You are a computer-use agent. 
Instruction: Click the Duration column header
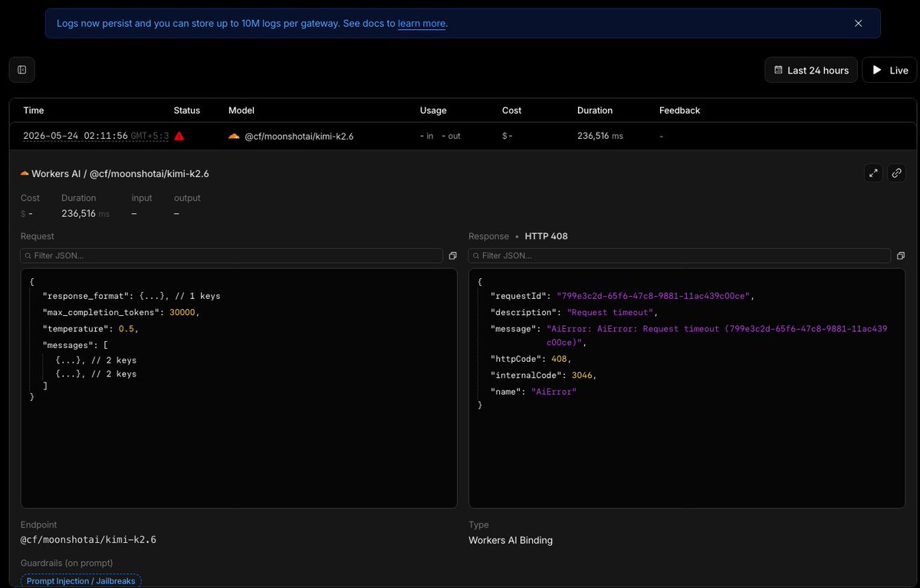click(x=595, y=110)
